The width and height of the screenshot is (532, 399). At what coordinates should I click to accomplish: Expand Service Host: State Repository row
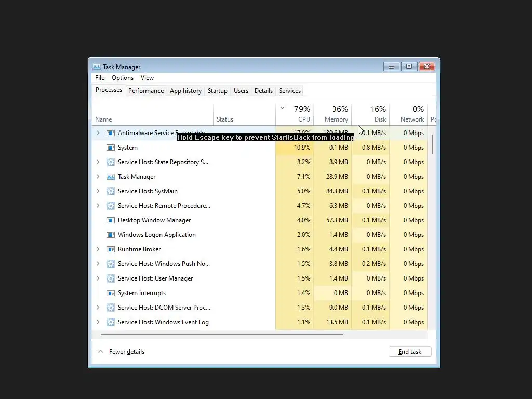[x=98, y=162]
